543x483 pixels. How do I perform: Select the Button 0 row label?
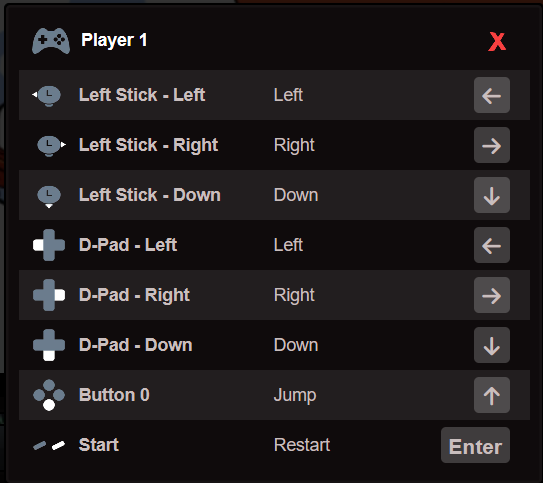(x=114, y=395)
